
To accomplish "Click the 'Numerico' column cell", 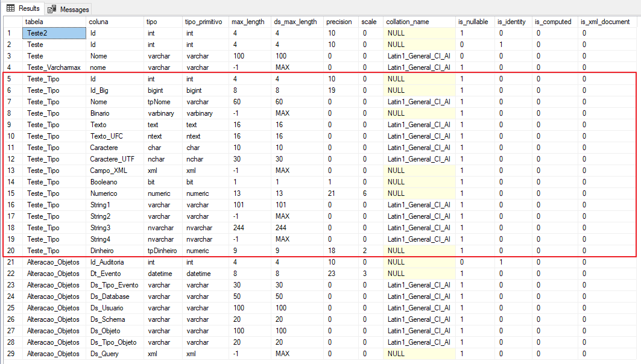I will [115, 193].
